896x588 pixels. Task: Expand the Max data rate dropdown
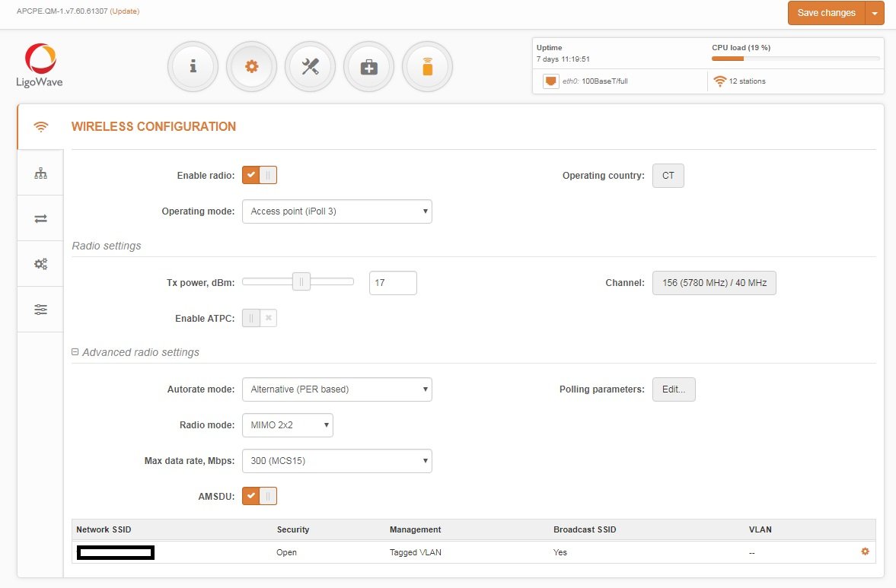click(336, 461)
